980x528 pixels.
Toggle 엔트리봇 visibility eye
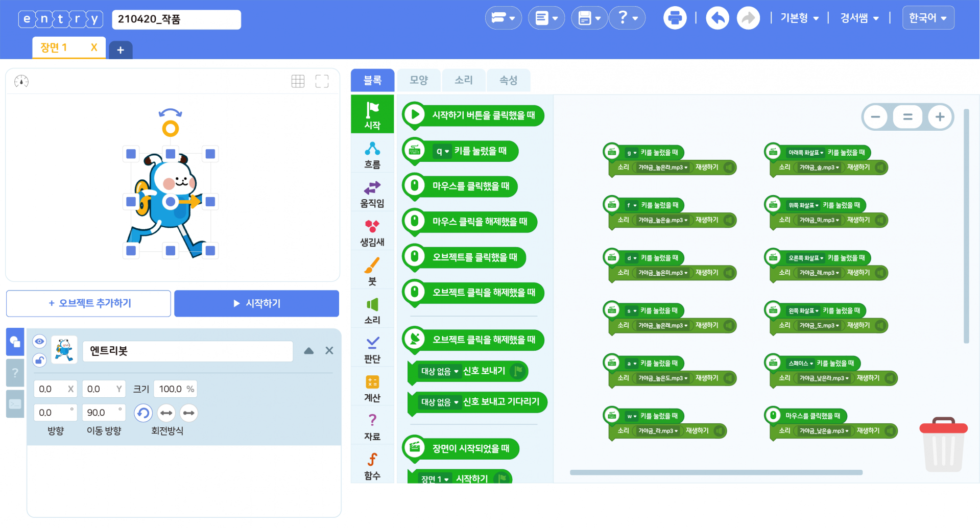point(39,341)
